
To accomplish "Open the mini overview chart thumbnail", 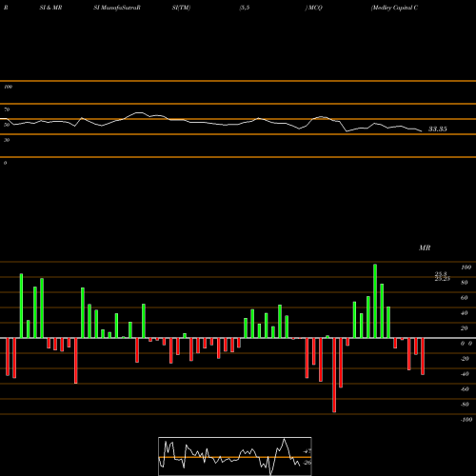I will pos(235,456).
